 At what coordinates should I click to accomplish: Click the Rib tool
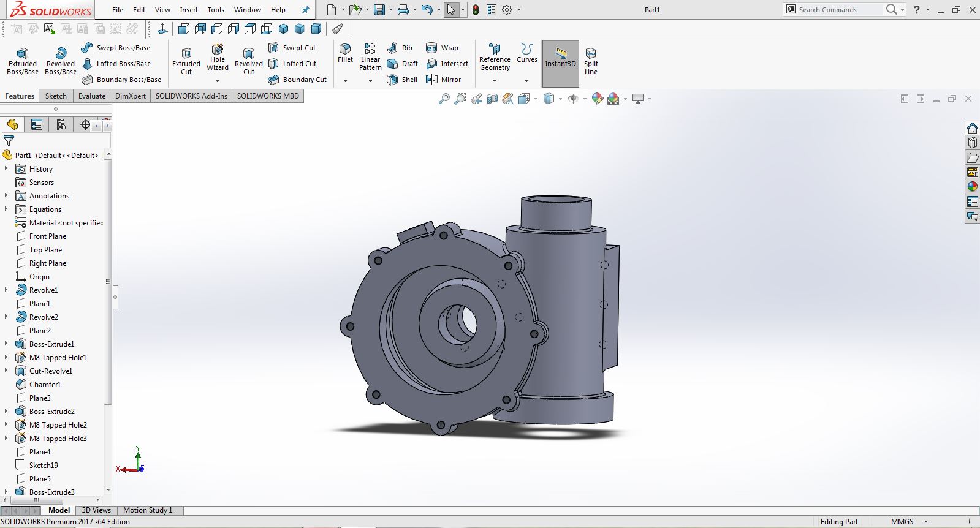[400, 48]
